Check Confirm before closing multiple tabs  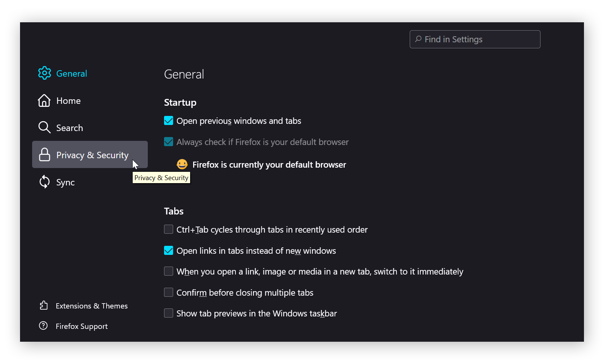169,293
